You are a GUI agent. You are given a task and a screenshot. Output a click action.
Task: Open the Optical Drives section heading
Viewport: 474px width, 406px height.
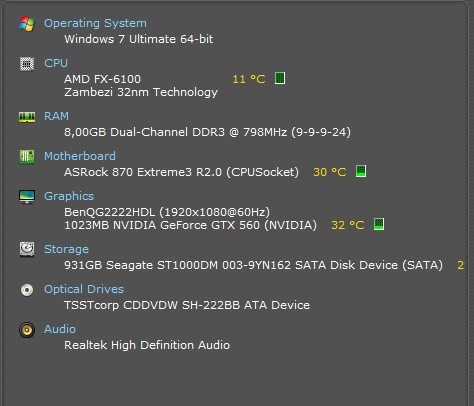pos(84,289)
